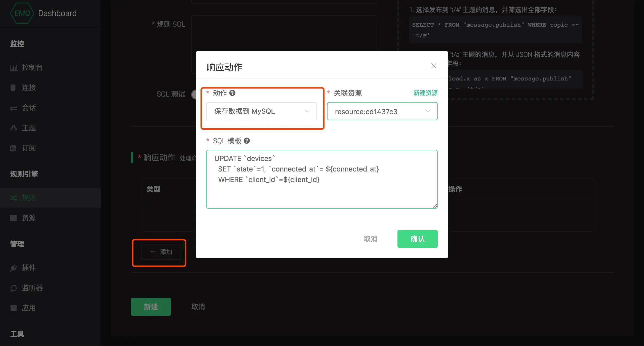The image size is (644, 346).
Task: Toggle the SQL 测试 switch
Action: click(x=194, y=94)
